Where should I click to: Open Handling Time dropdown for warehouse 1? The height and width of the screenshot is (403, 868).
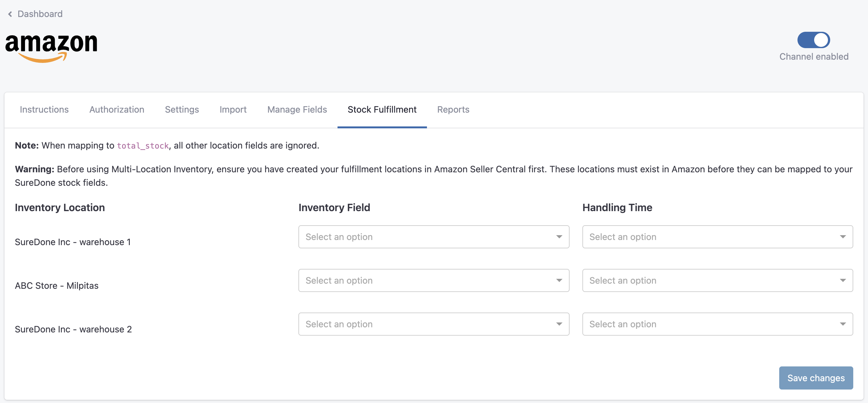pyautogui.click(x=717, y=237)
